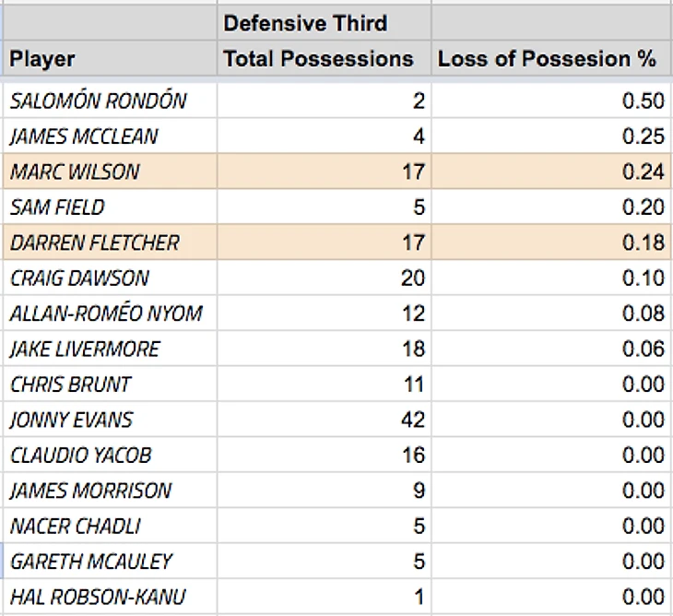Select the CHRIS BRUNT name cell
The height and width of the screenshot is (616, 673).
(110, 384)
